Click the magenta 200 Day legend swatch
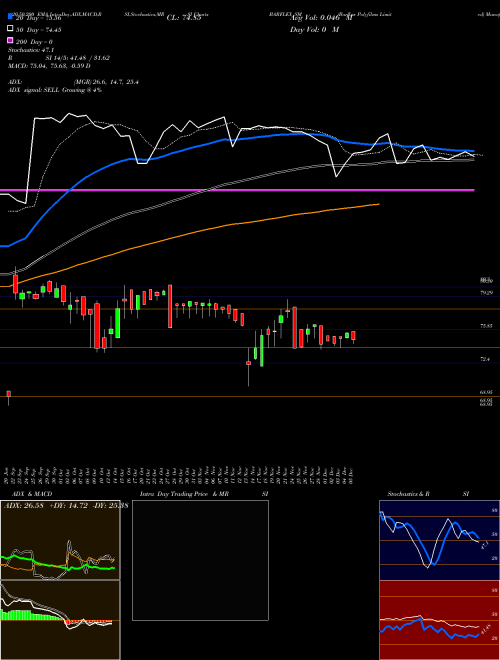Screen dimensions: 500x660 coord(10,40)
